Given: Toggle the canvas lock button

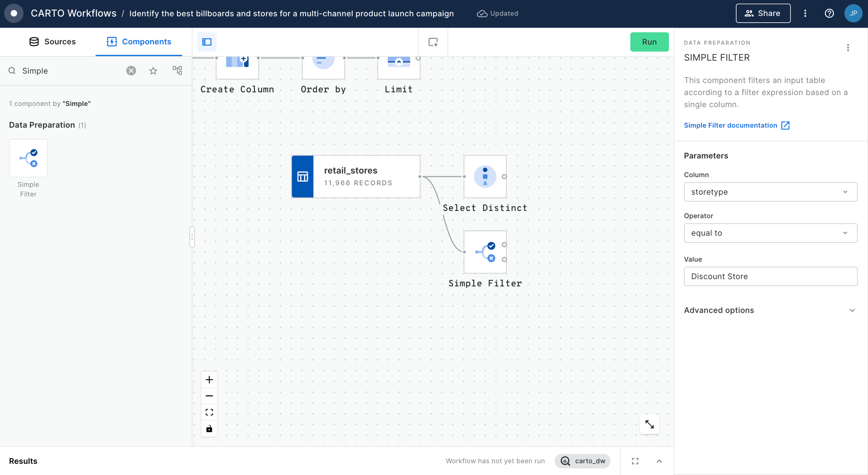Looking at the screenshot, I should [209, 429].
